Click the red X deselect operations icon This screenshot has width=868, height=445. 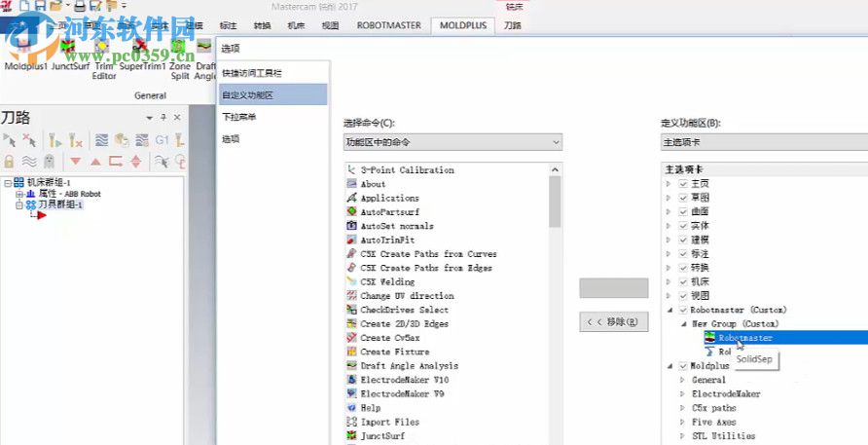(x=29, y=140)
